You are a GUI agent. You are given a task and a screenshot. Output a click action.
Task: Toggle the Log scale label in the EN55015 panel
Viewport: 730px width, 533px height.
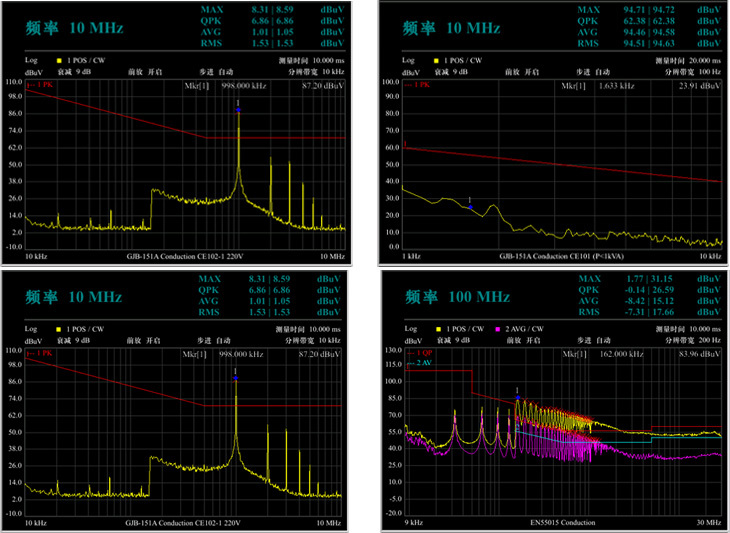pos(407,328)
